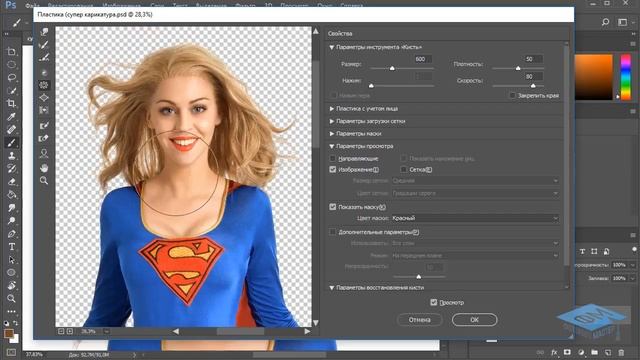This screenshot has height=360, width=640.
Task: Select the Lasso tool in main toolbar
Action: point(11,78)
